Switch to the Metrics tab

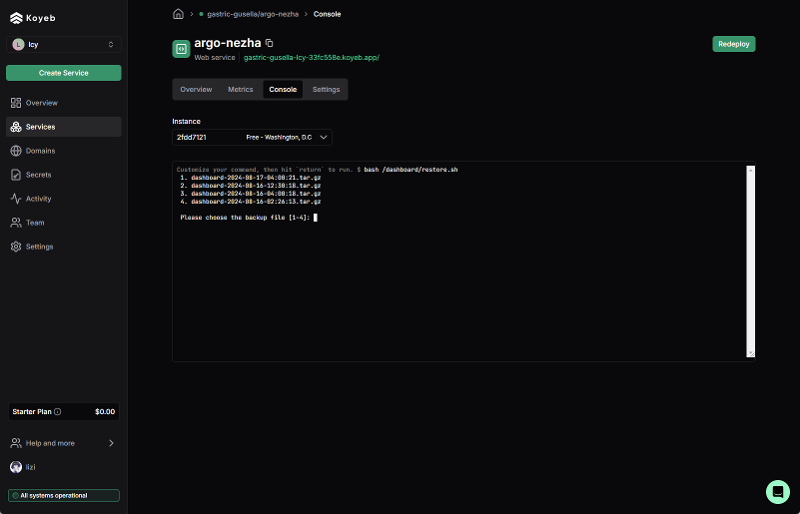coord(240,89)
